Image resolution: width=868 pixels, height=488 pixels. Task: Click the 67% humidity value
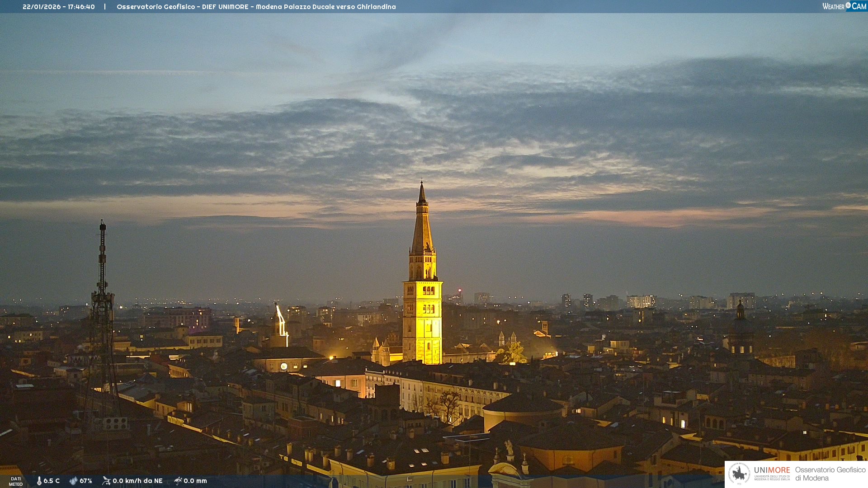pos(86,481)
